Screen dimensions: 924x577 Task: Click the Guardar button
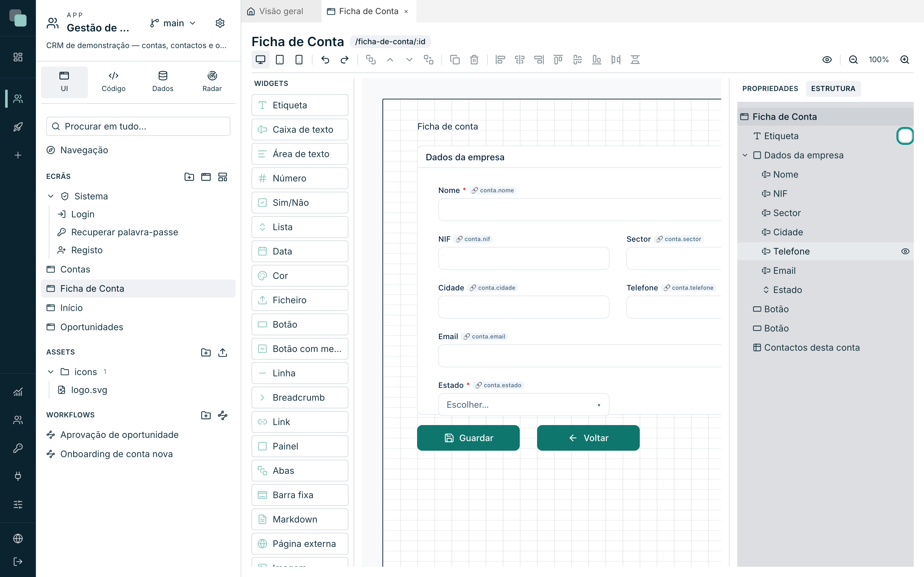(468, 438)
